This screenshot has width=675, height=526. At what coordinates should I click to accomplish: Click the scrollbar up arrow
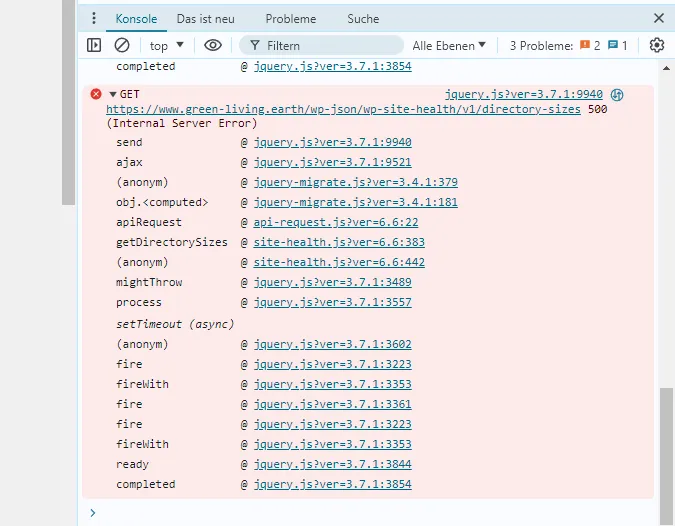(x=666, y=68)
